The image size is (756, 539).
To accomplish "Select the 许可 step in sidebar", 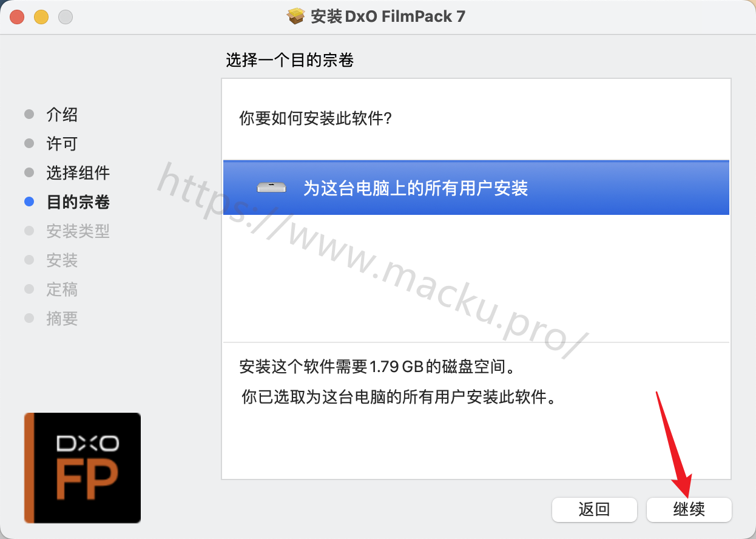I will pos(62,144).
